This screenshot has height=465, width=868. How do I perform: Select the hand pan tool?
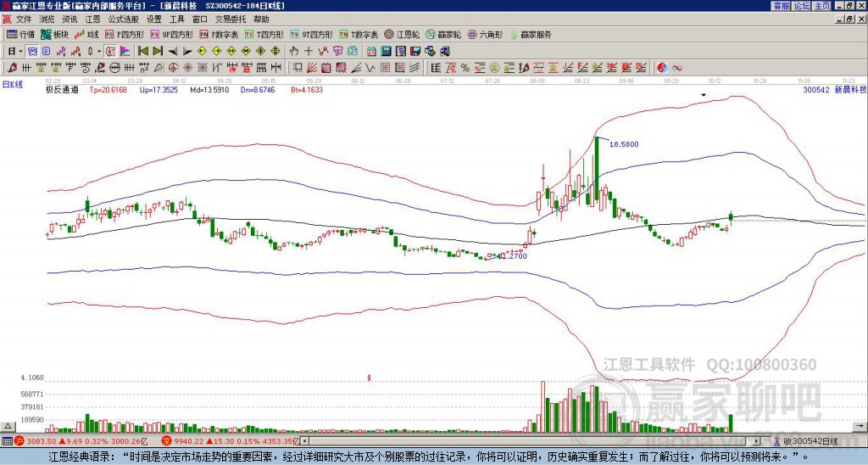[294, 51]
